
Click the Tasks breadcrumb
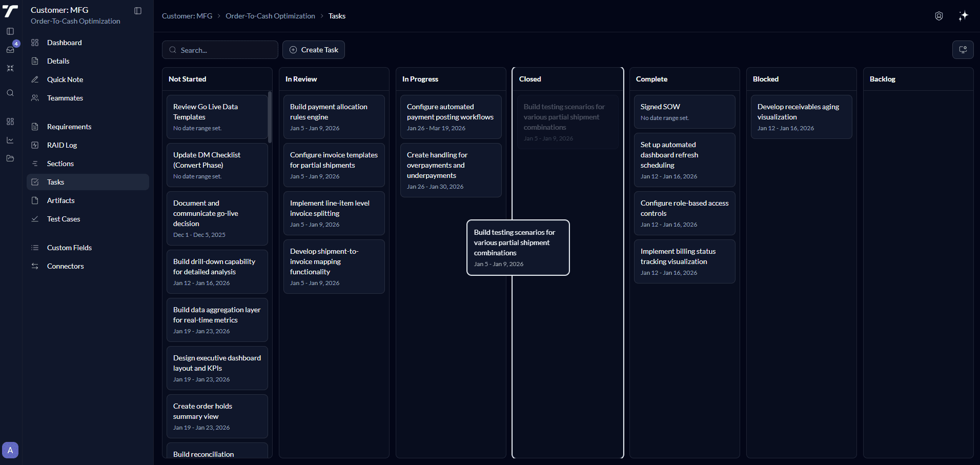pyautogui.click(x=337, y=16)
